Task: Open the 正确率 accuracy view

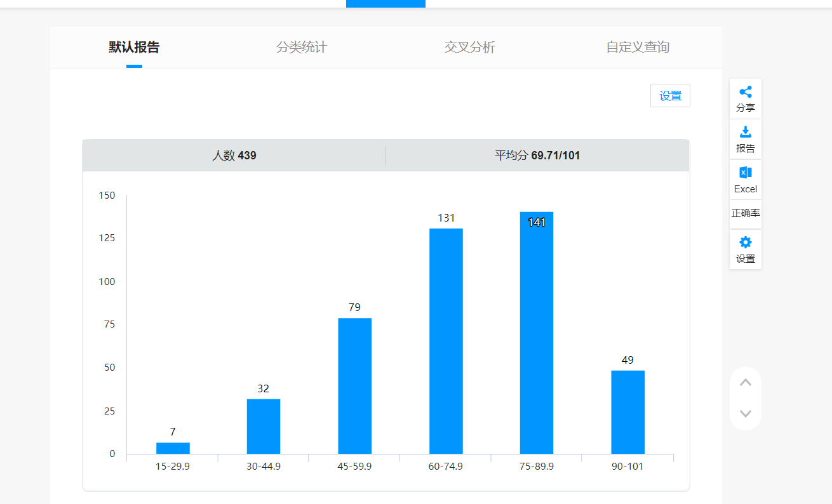Action: (746, 213)
